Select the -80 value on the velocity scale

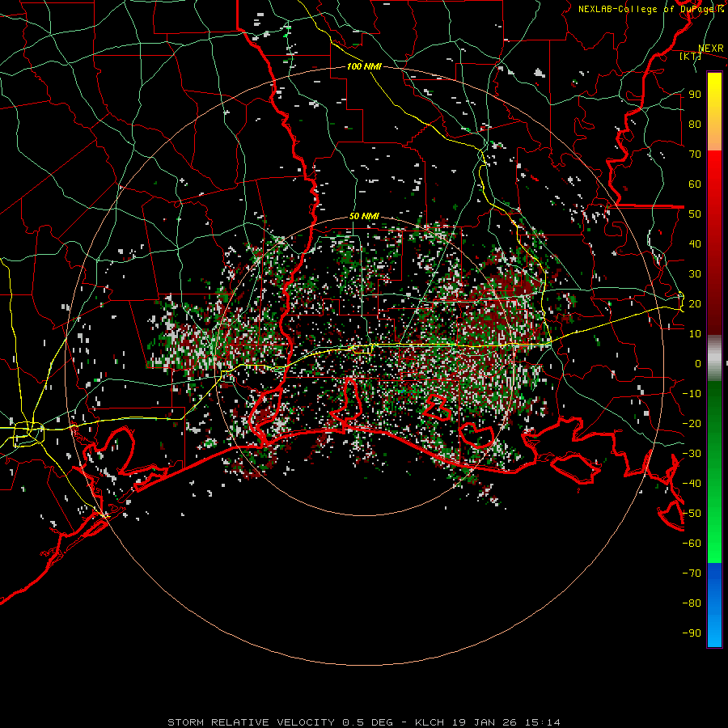[x=692, y=603]
